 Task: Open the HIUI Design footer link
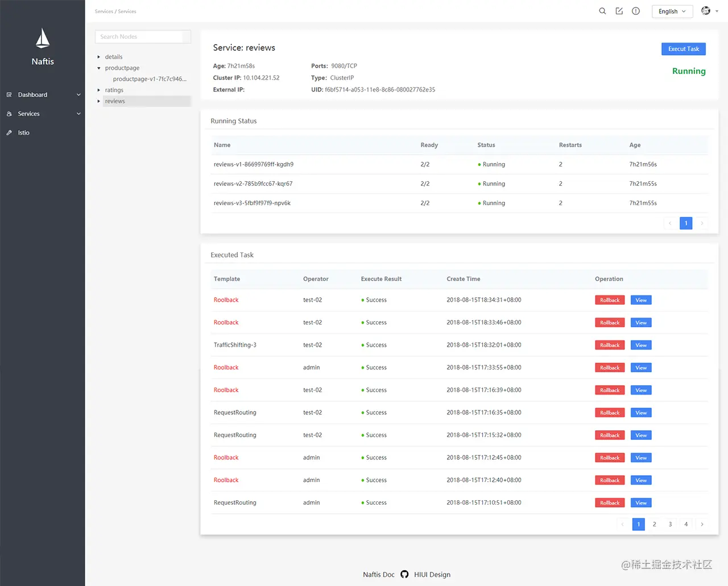(432, 575)
